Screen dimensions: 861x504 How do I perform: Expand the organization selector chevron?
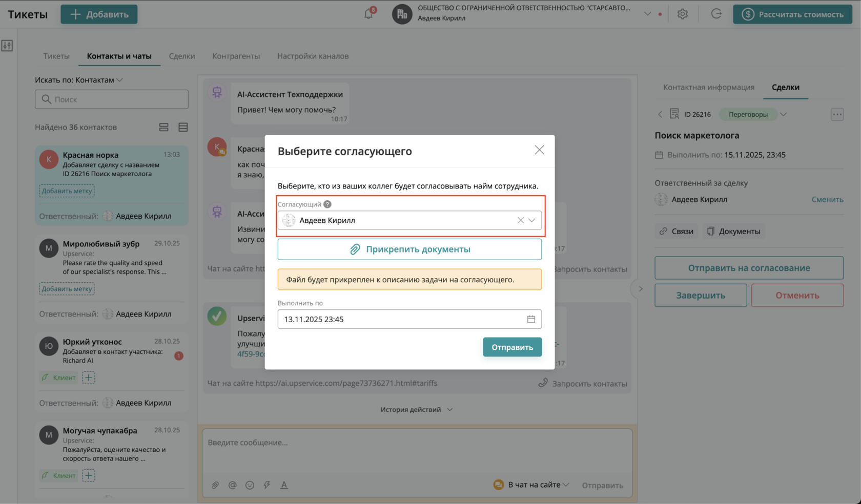(x=647, y=14)
